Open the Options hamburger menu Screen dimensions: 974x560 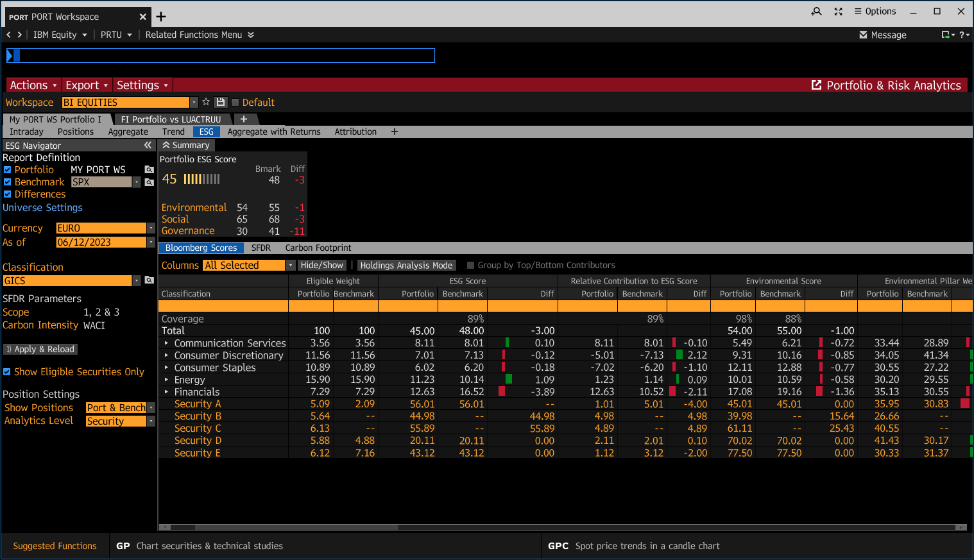pos(875,12)
